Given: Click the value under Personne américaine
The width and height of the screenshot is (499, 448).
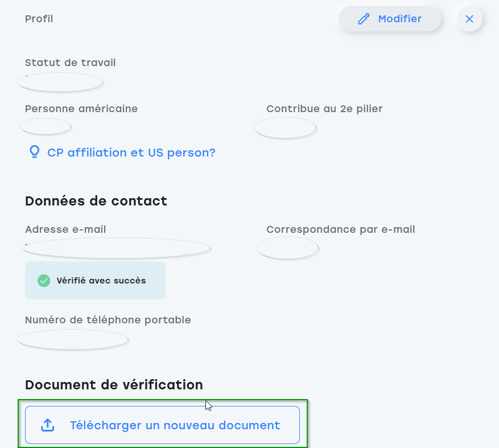Looking at the screenshot, I should [46, 126].
